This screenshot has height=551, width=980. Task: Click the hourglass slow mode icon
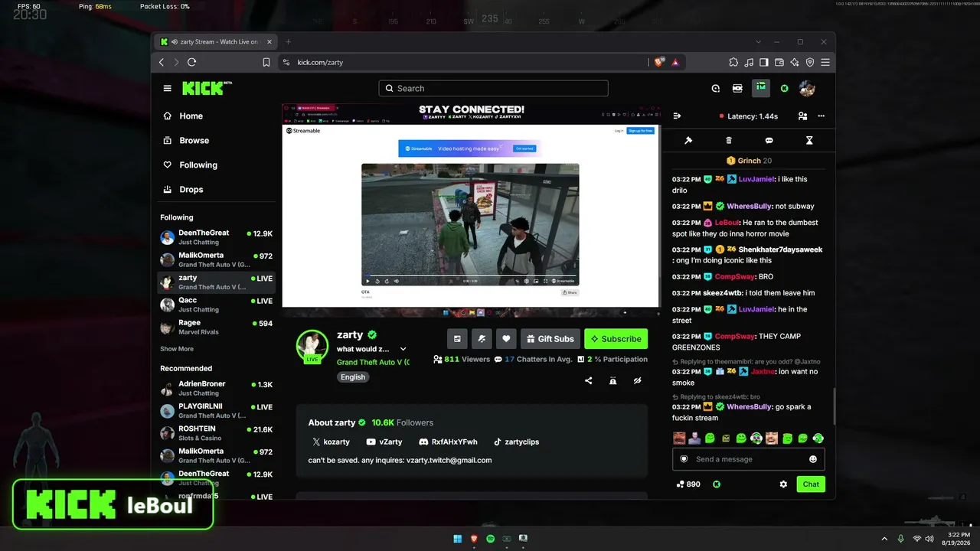pyautogui.click(x=809, y=141)
